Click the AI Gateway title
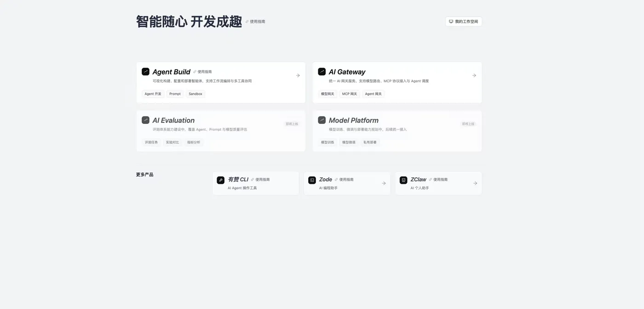This screenshot has height=309, width=644. point(347,72)
